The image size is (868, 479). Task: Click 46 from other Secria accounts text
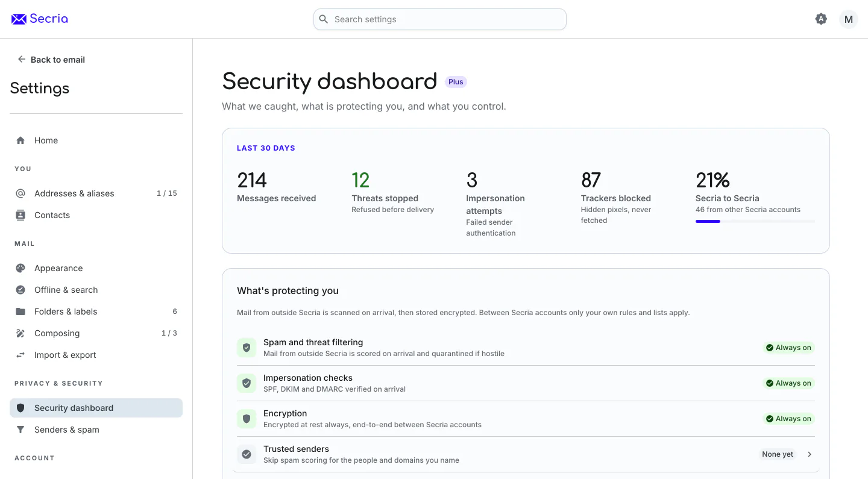pyautogui.click(x=748, y=210)
